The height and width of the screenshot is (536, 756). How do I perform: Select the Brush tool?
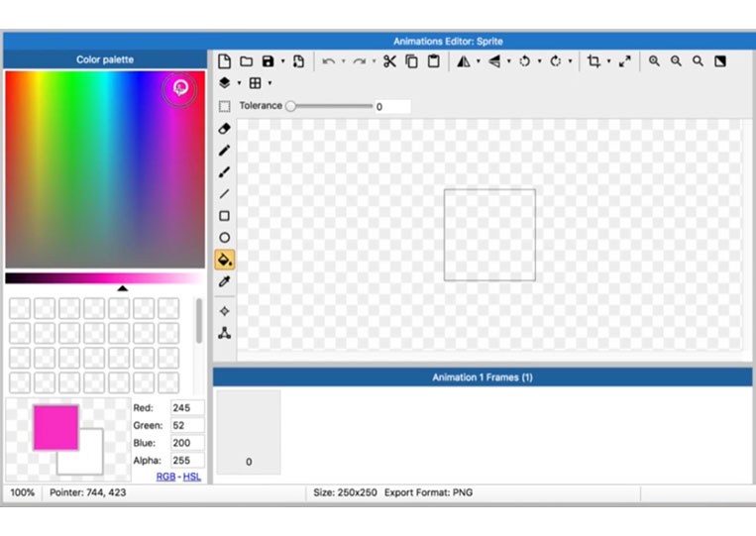click(224, 172)
